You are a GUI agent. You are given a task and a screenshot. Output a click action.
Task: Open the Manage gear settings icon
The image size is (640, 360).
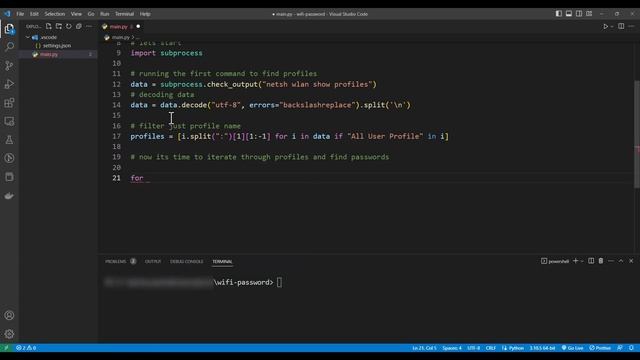click(x=9, y=334)
